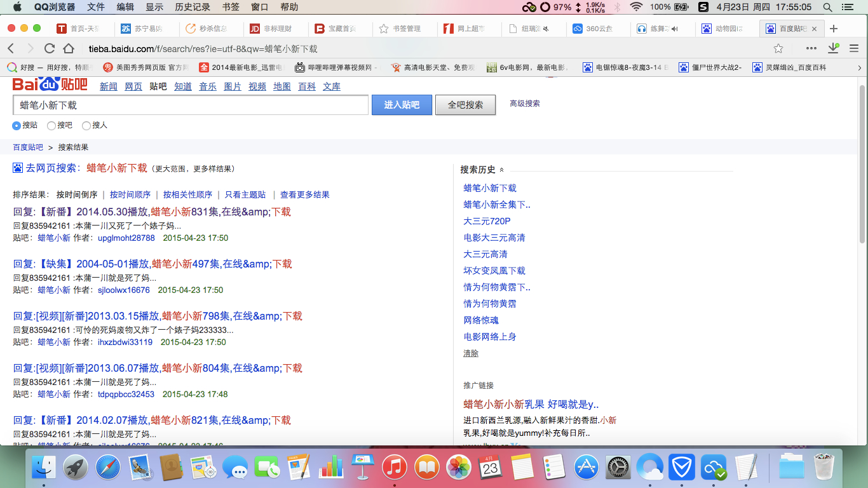Click the URL address bar

coord(424,48)
